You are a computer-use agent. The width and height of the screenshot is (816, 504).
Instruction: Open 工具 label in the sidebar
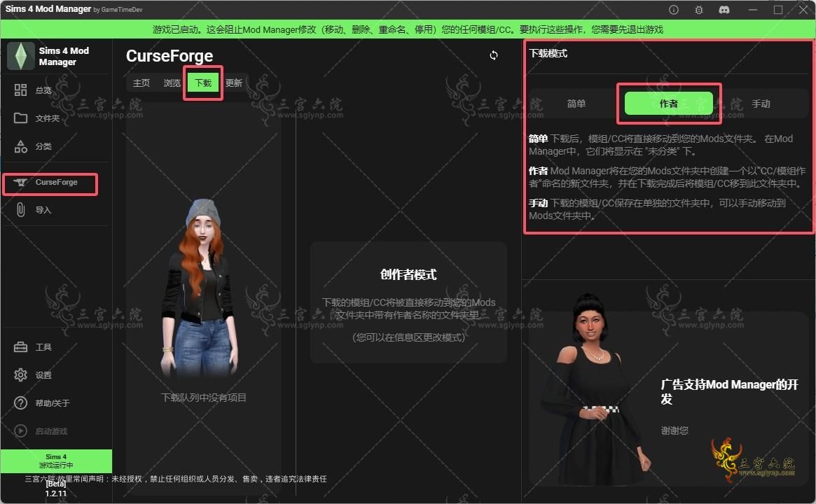click(x=43, y=347)
